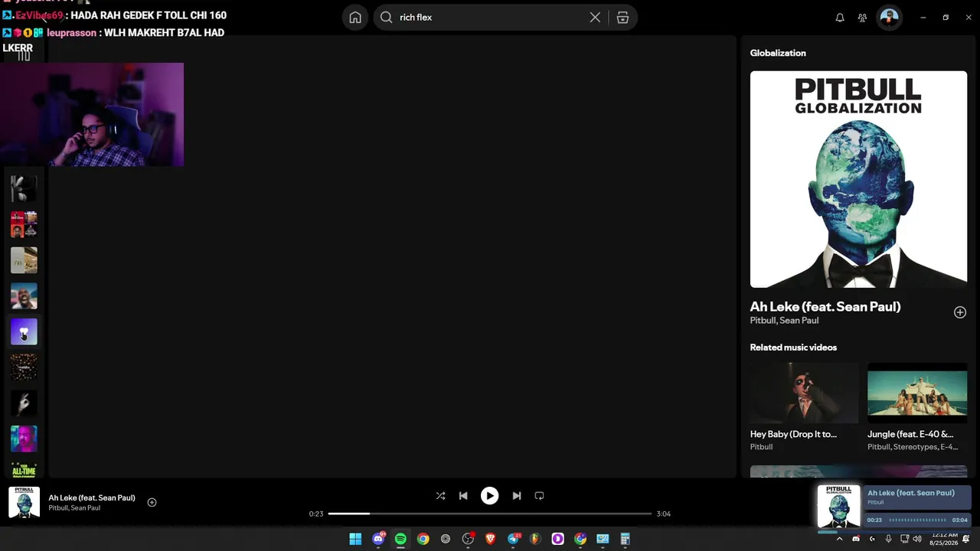Click the search box containing 'rich flex'
Screen dimensions: 980x551
tap(505, 18)
